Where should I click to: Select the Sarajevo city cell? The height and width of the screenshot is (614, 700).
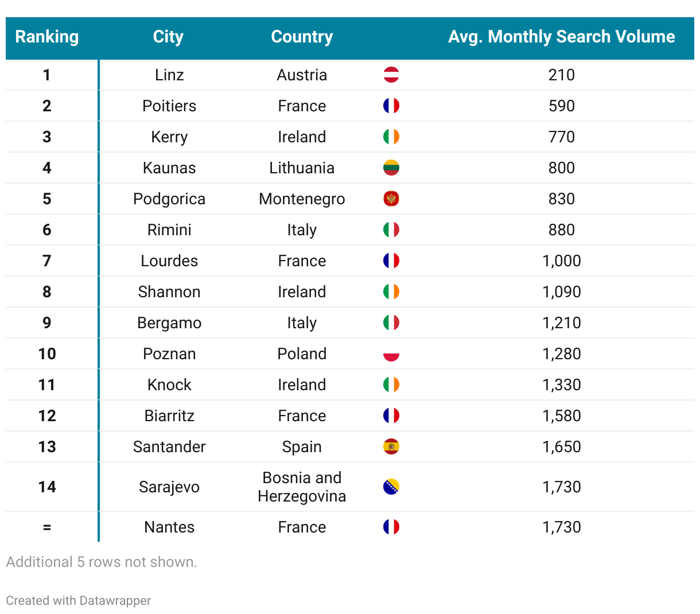169,487
